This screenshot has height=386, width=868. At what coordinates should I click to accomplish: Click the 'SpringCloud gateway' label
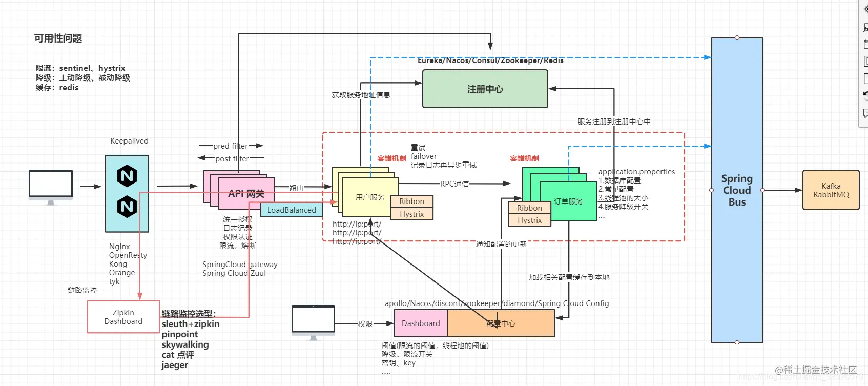[x=240, y=265]
